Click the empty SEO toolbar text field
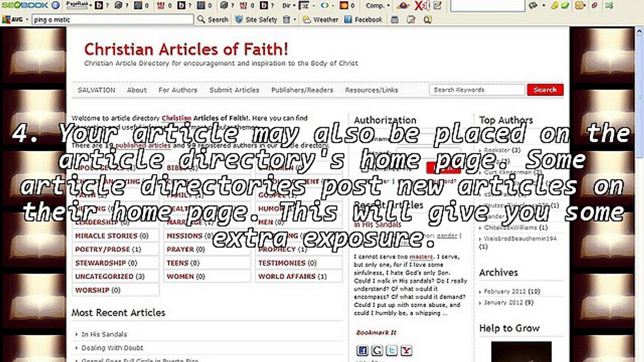Screen dimensions: 644x362 point(487,6)
